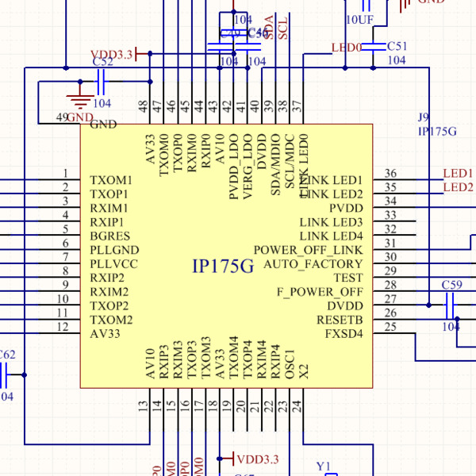Select the LED2 net label
The width and height of the screenshot is (476, 476).
coord(458,187)
